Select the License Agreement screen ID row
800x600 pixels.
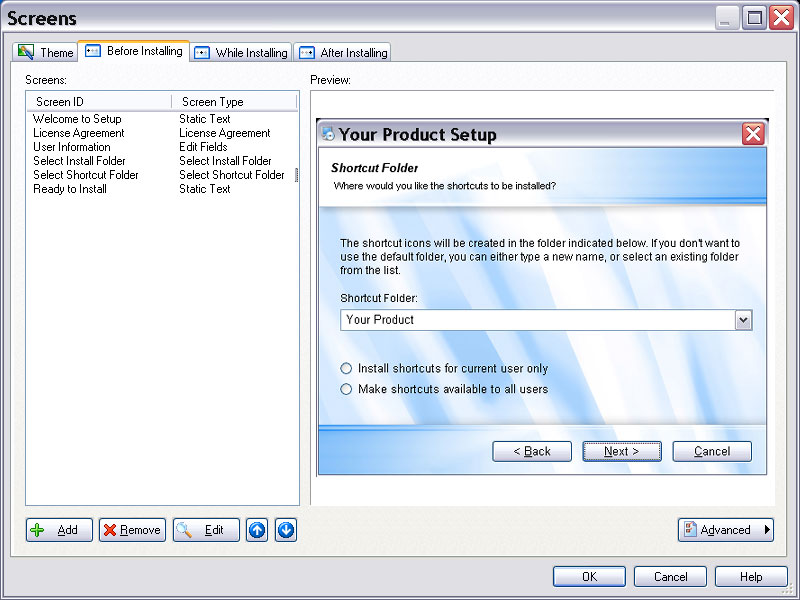point(79,133)
